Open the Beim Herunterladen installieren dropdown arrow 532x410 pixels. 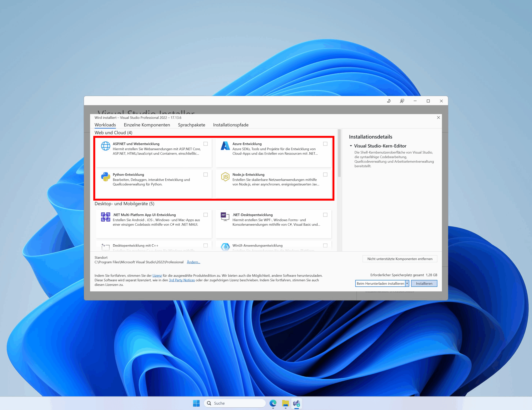tap(407, 284)
